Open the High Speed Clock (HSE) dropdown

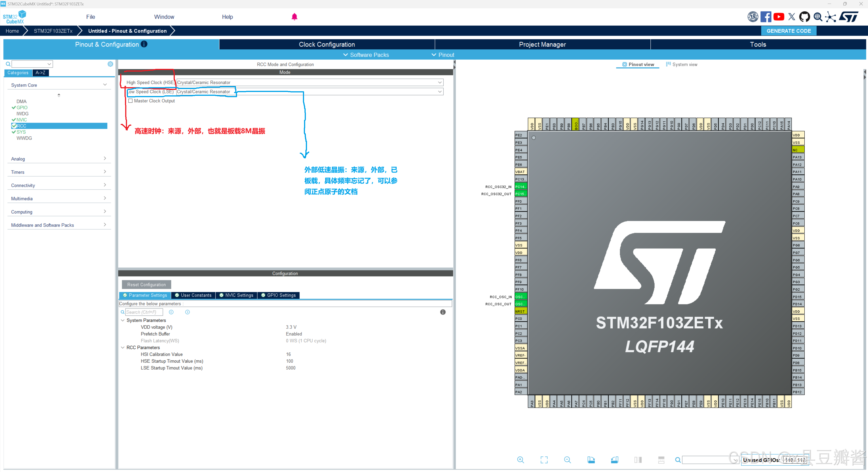tap(439, 83)
